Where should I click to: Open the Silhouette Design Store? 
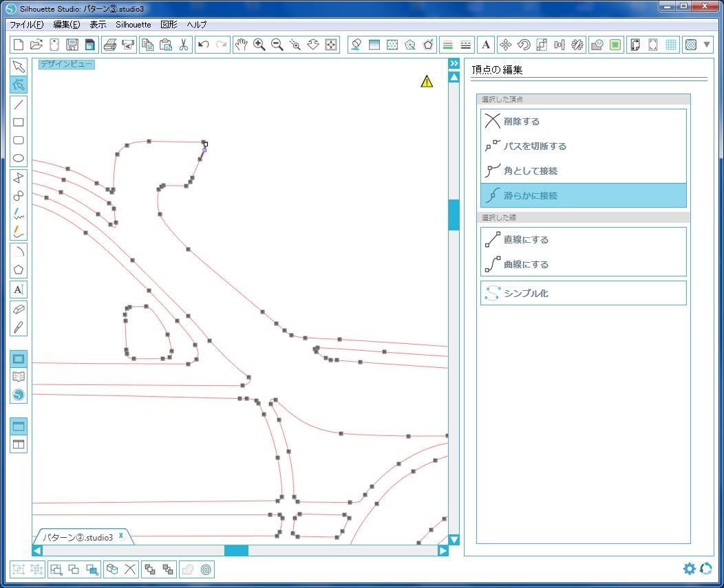[x=19, y=395]
